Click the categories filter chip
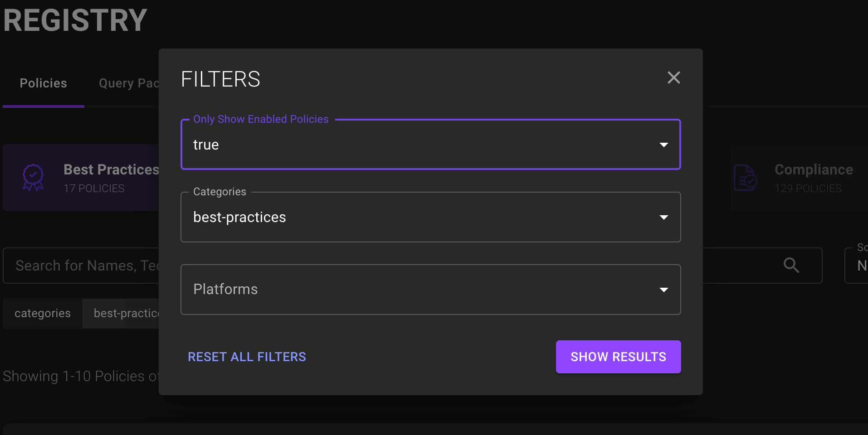Screen dimensions: 868x435 click(x=43, y=314)
